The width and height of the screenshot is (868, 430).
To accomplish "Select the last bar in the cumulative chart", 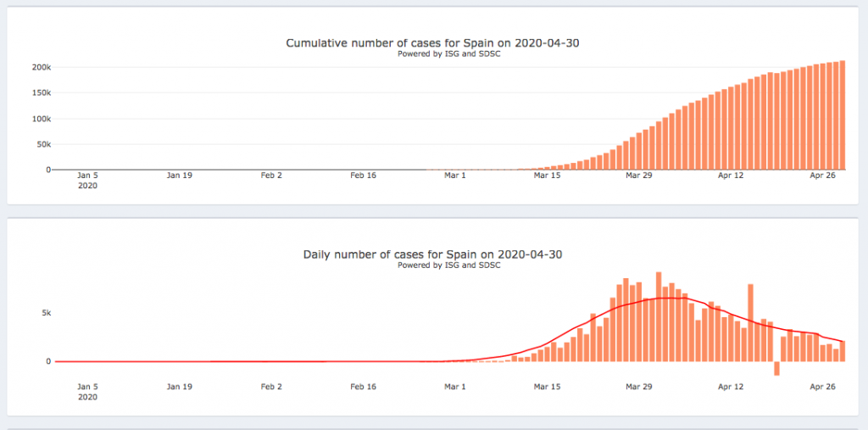I will click(842, 115).
